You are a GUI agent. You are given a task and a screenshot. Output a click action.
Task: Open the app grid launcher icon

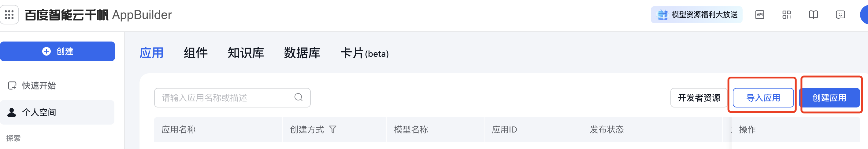pyautogui.click(x=9, y=15)
